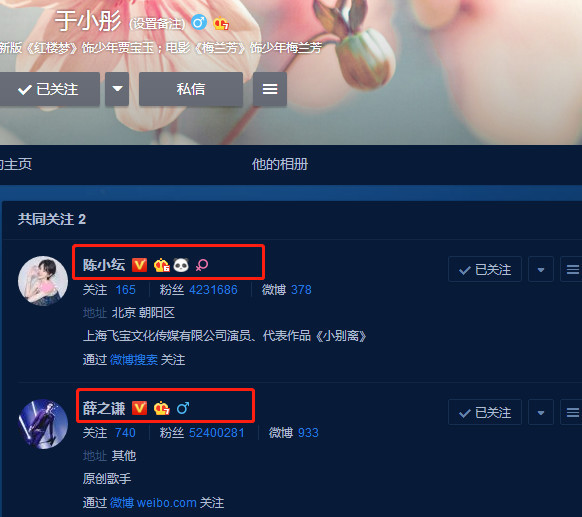Open the 微博搜索 link

click(x=134, y=360)
